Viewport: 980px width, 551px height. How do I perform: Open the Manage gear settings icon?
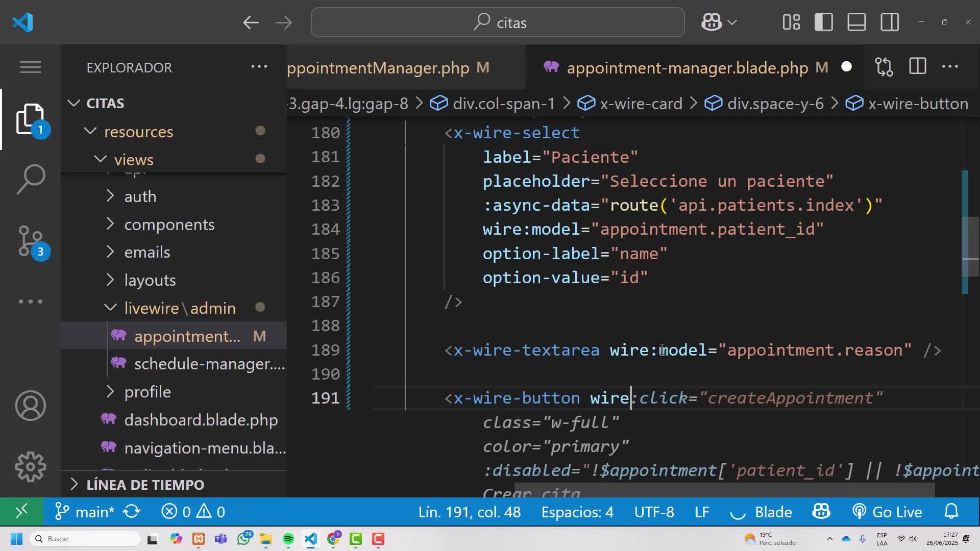coord(31,466)
